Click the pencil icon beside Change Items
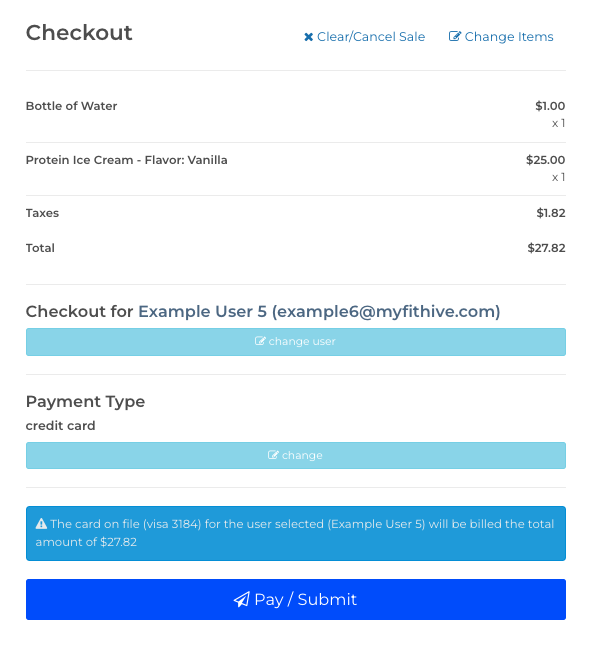Image resolution: width=595 pixels, height=653 pixels. click(x=454, y=36)
